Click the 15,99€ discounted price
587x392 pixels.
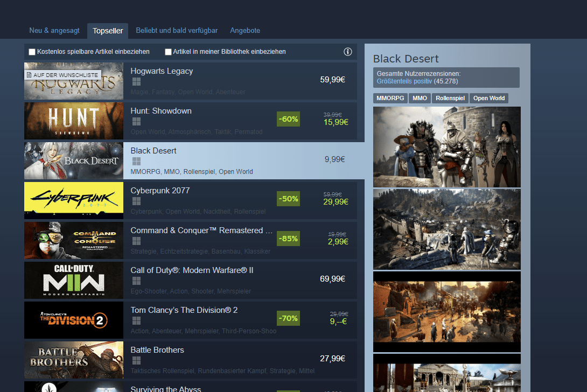(336, 122)
